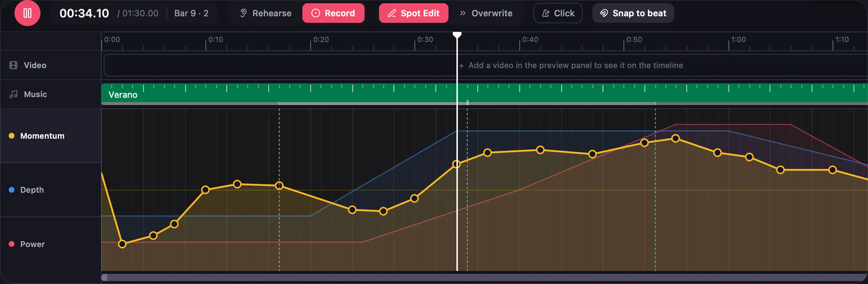
Task: Click the horizontal timeline scrollbar
Action: tap(485, 277)
